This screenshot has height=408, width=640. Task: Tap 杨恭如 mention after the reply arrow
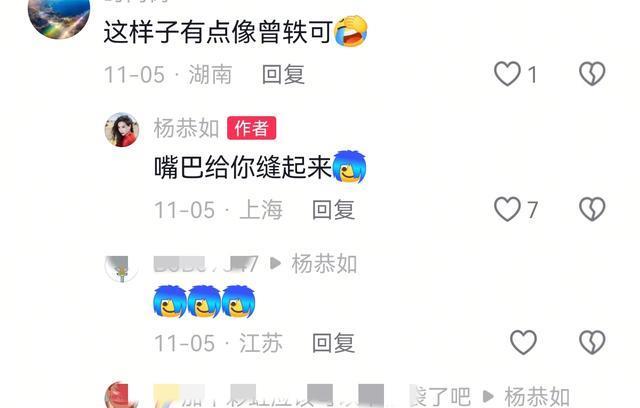(x=324, y=264)
